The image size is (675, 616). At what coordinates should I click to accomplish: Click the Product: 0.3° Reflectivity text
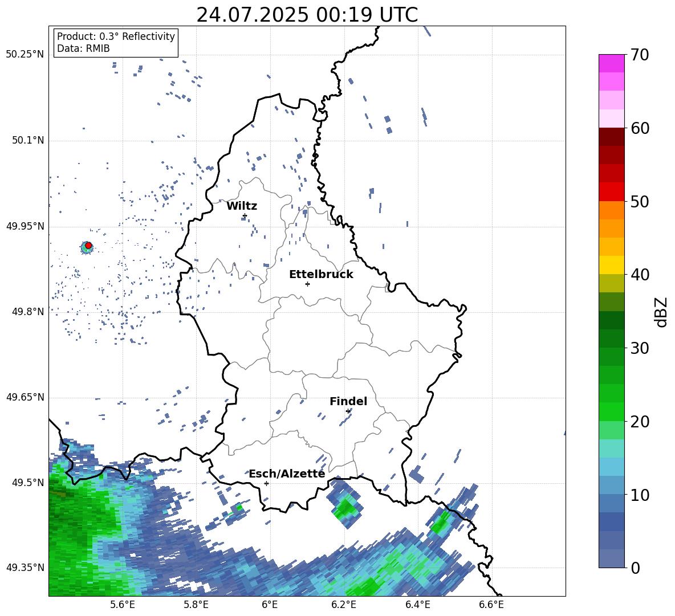tap(116, 36)
